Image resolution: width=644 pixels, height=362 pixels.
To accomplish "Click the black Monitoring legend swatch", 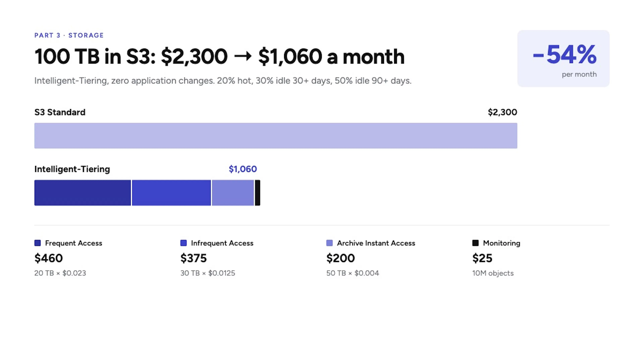I will click(475, 243).
